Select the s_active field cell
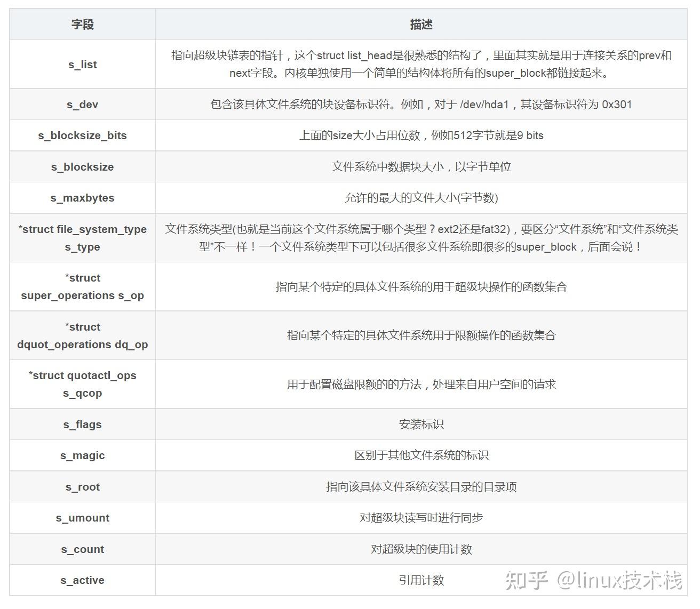Image resolution: width=700 pixels, height=609 pixels. tap(82, 580)
